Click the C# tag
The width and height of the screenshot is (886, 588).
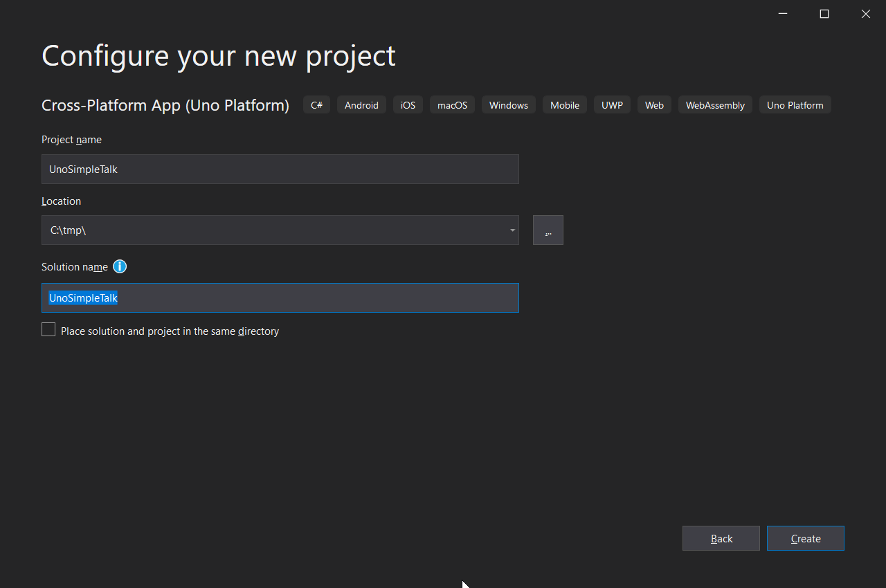point(316,105)
